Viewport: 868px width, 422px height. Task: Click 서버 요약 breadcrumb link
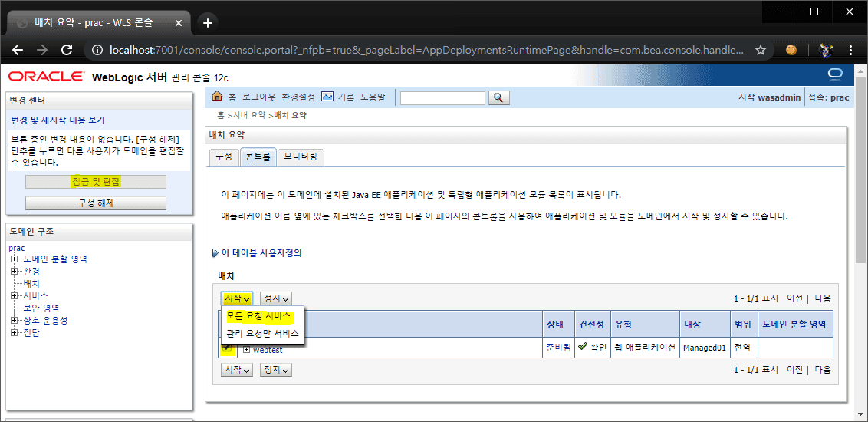(250, 116)
